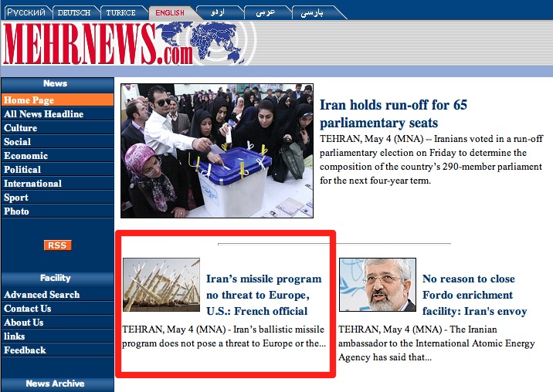The image size is (553, 392).
Task: Switch to the Farsi (پارسی) language tab
Action: 312,12
